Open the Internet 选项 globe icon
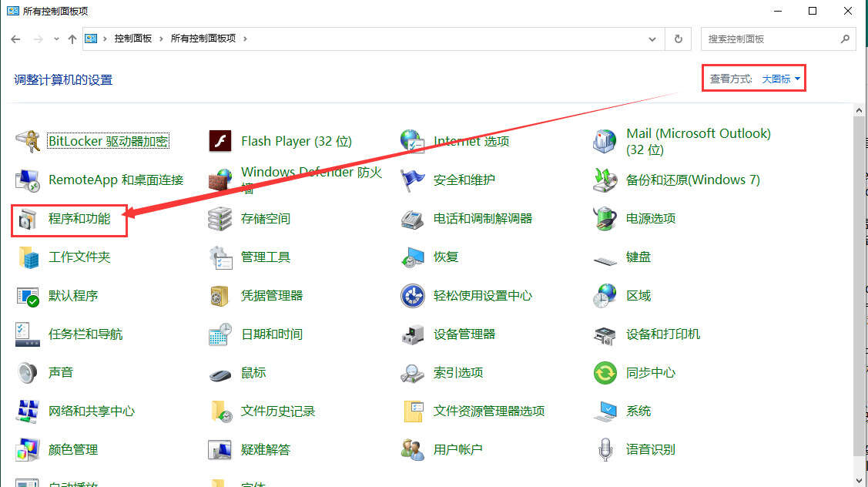 pyautogui.click(x=412, y=141)
